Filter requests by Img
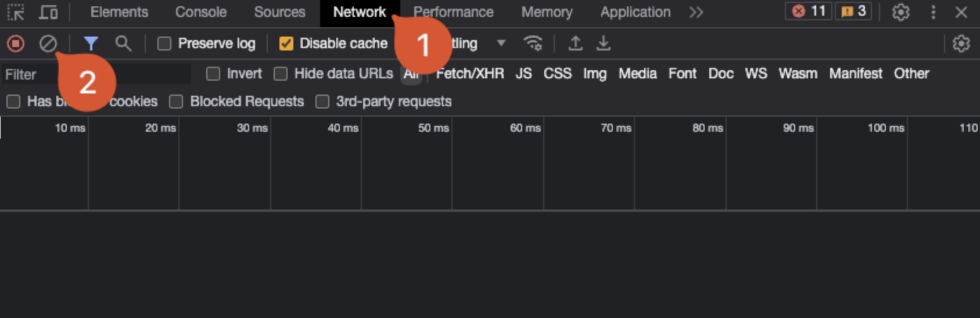980x318 pixels. (594, 74)
